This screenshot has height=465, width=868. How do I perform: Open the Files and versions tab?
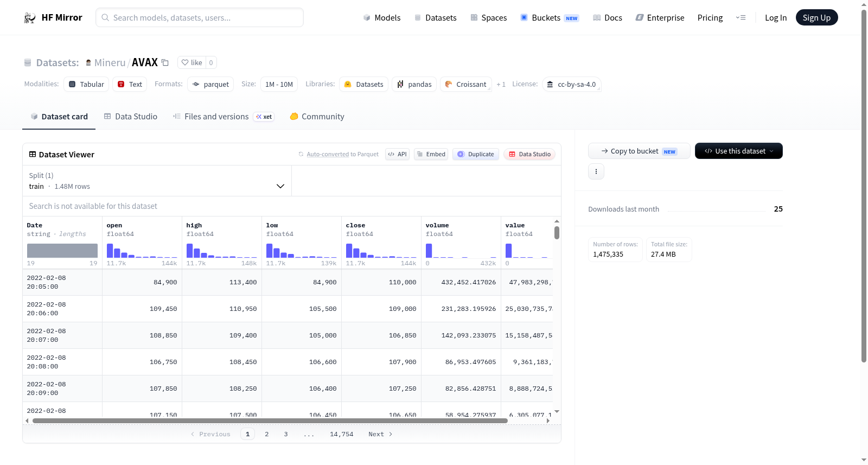tap(223, 117)
